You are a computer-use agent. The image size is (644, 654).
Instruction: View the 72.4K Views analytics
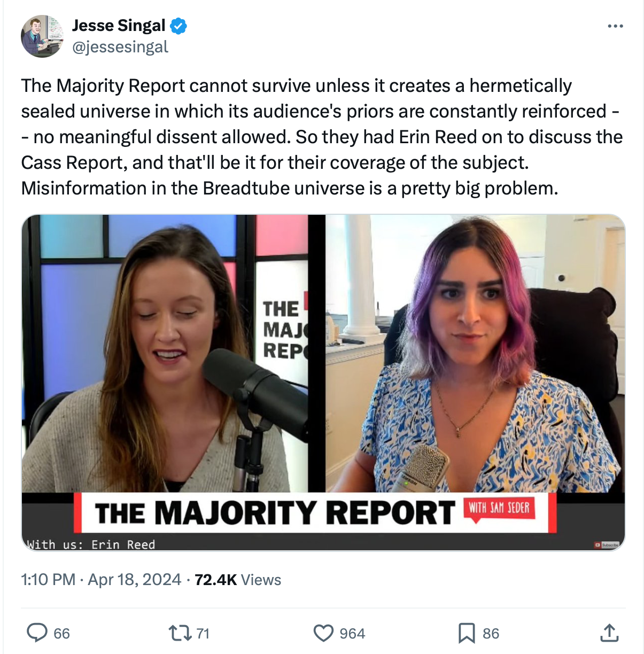(x=238, y=580)
